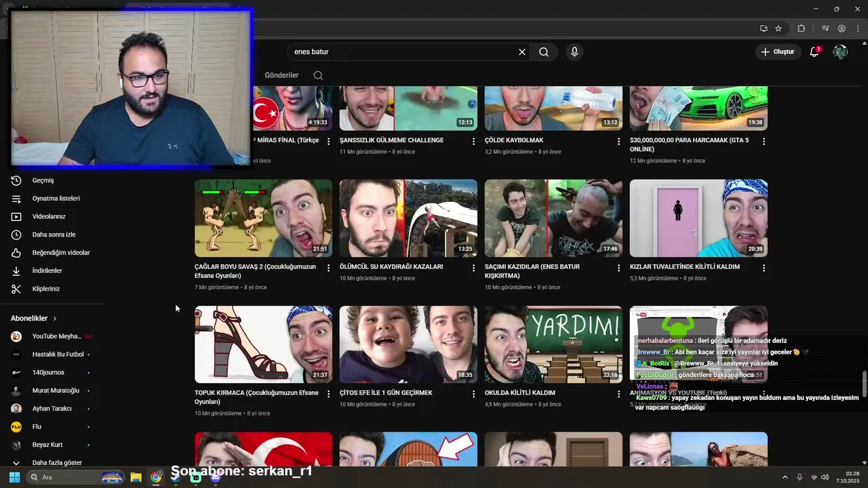Open Oynatma listeleri in the sidebar
868x488 pixels.
pyautogui.click(x=56, y=199)
